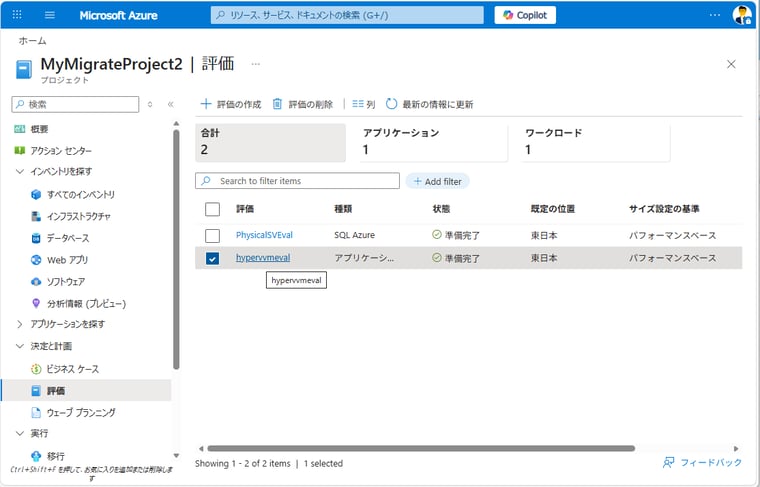The width and height of the screenshot is (760, 487).
Task: Open the フィードバック link
Action: (702, 462)
